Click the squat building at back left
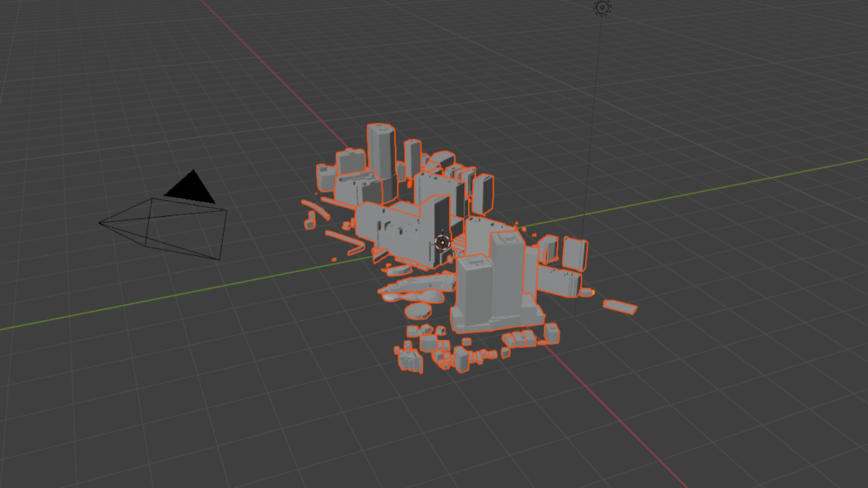 [x=348, y=162]
